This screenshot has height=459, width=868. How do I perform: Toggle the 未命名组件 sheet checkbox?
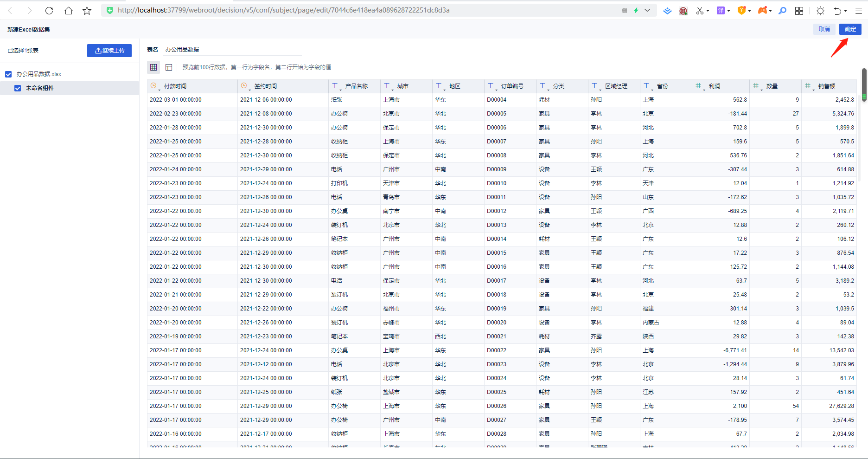pos(18,88)
